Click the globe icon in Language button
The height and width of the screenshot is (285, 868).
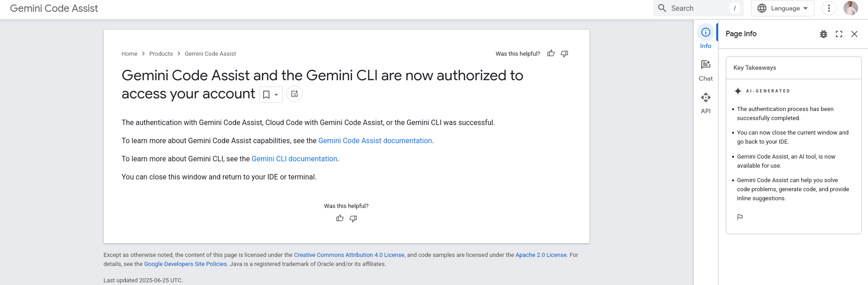pyautogui.click(x=762, y=8)
